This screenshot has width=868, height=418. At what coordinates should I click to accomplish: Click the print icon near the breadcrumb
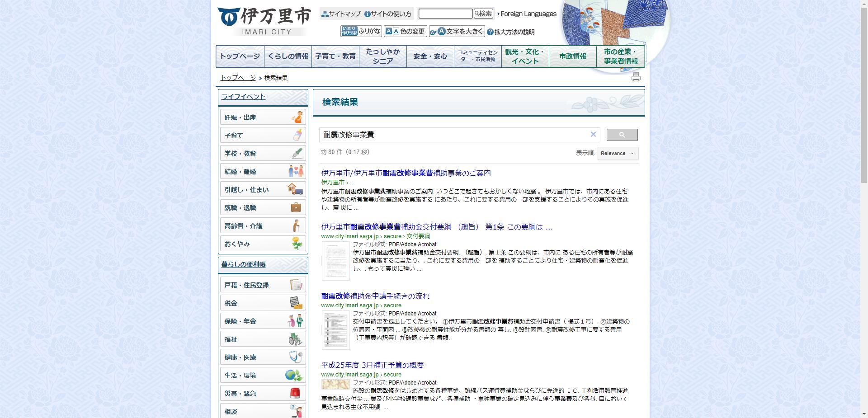(636, 77)
